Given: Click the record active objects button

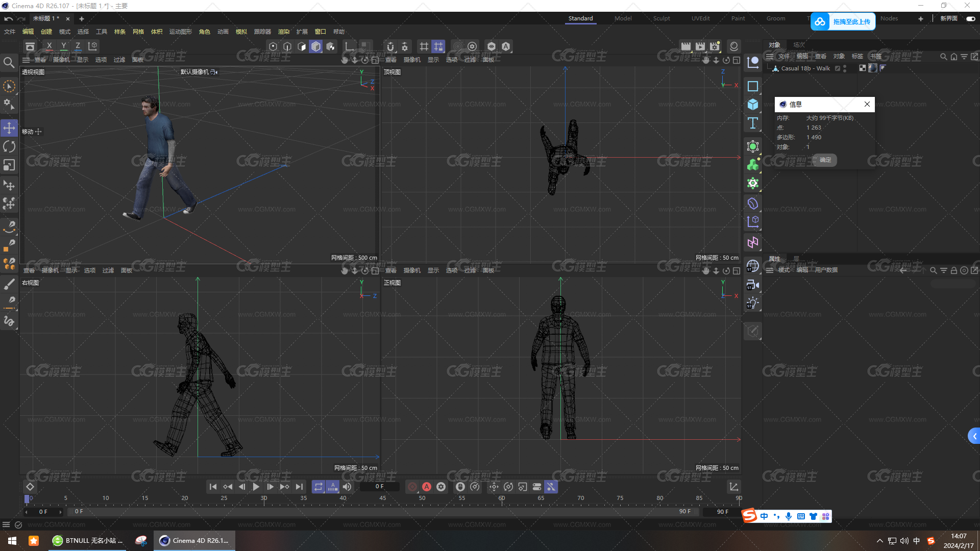Looking at the screenshot, I should 412,487.
